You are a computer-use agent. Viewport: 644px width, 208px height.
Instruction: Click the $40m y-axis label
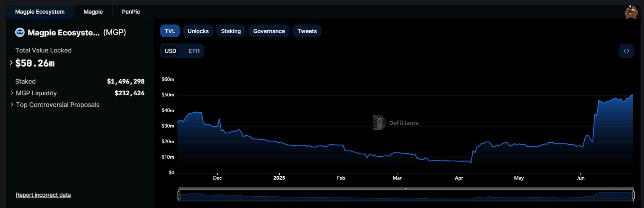tap(168, 110)
